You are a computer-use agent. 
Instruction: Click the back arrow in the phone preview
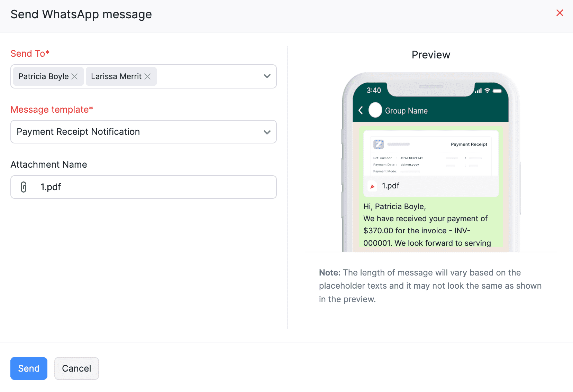360,110
